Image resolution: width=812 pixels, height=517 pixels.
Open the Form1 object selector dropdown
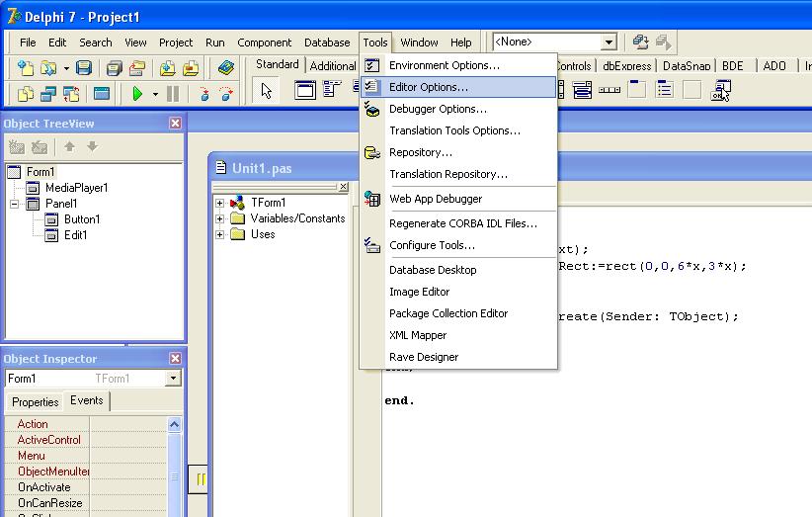173,379
